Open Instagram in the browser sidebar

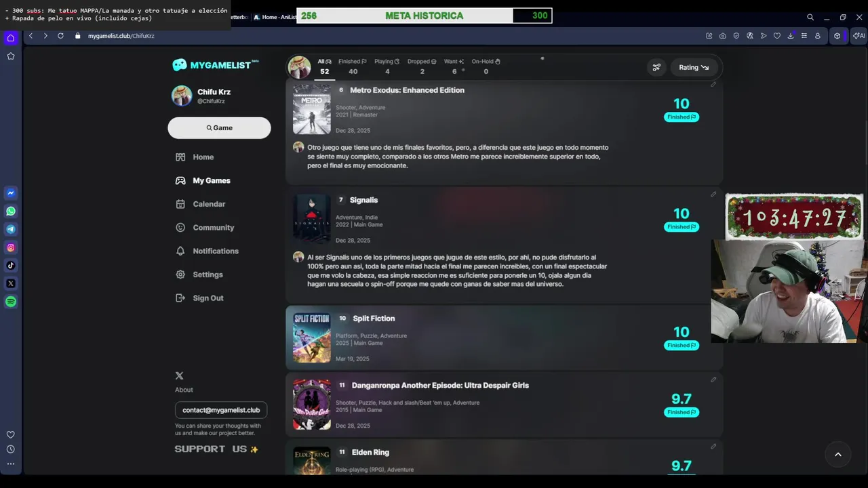pyautogui.click(x=11, y=247)
